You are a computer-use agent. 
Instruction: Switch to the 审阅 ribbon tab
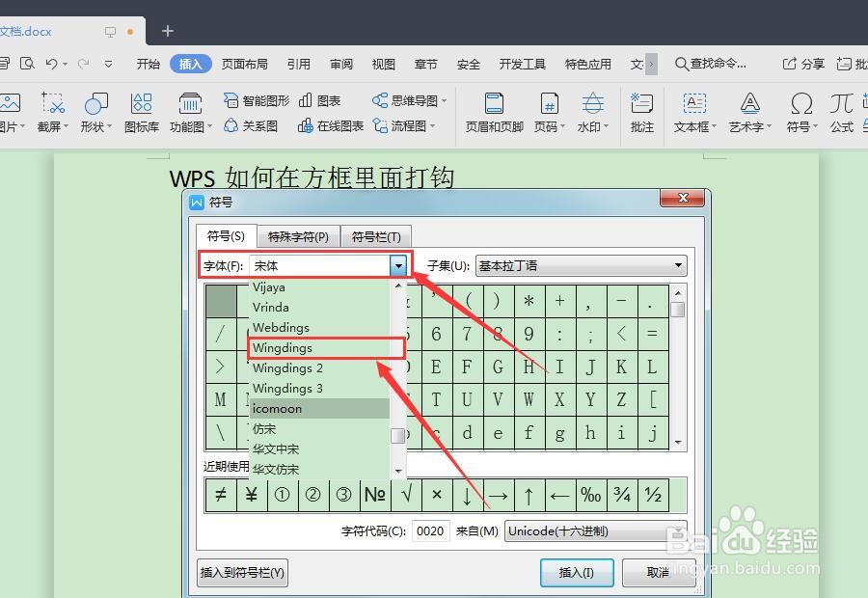tap(341, 65)
